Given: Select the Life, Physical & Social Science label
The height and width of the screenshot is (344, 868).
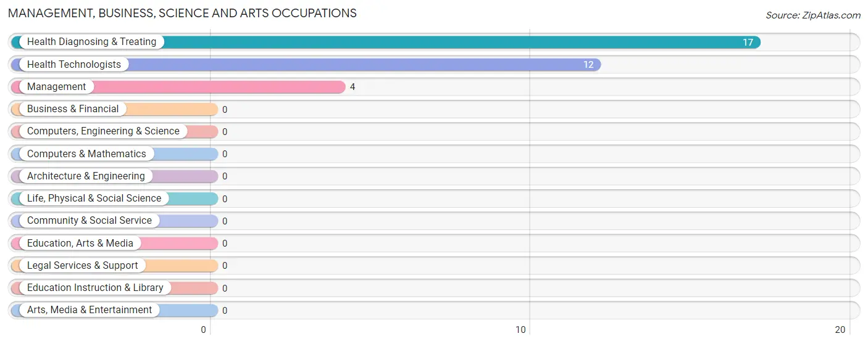Looking at the screenshot, I should click(94, 198).
